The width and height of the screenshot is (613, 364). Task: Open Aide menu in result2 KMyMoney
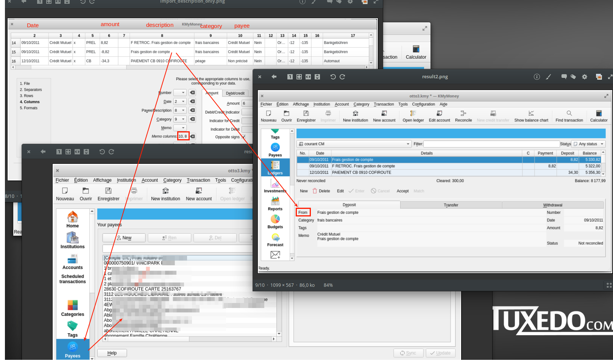point(443,104)
